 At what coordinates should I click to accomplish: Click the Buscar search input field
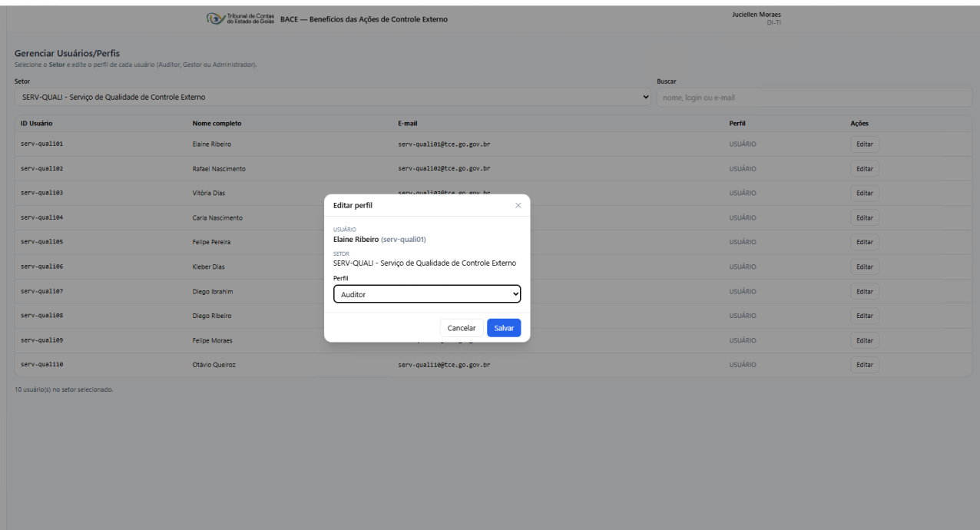813,97
